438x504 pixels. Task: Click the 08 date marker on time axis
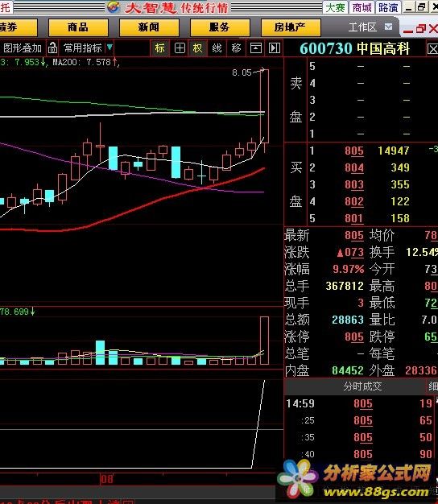click(107, 479)
